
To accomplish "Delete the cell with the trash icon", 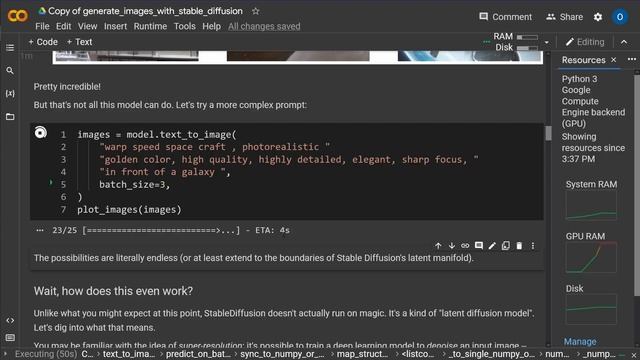I will click(519, 246).
